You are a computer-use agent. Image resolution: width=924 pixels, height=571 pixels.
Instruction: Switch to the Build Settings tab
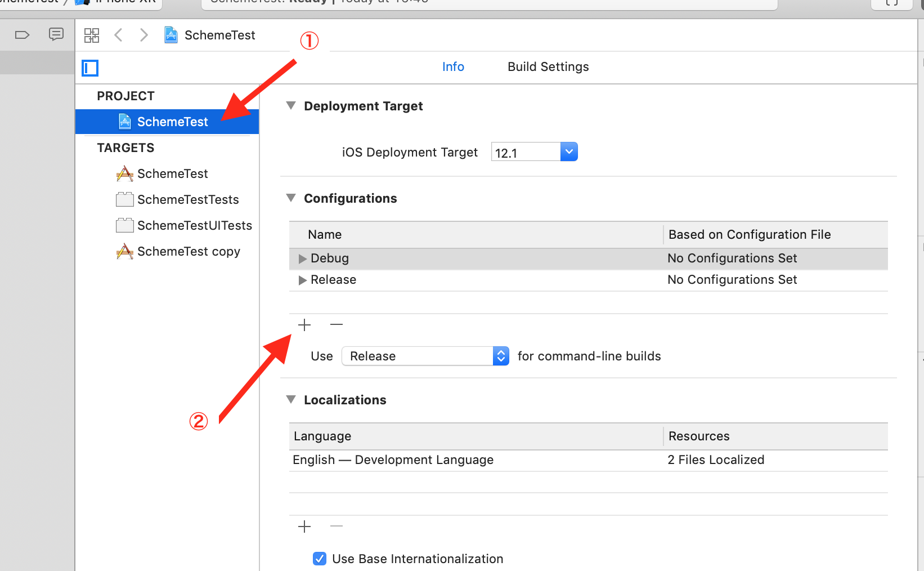[548, 67]
